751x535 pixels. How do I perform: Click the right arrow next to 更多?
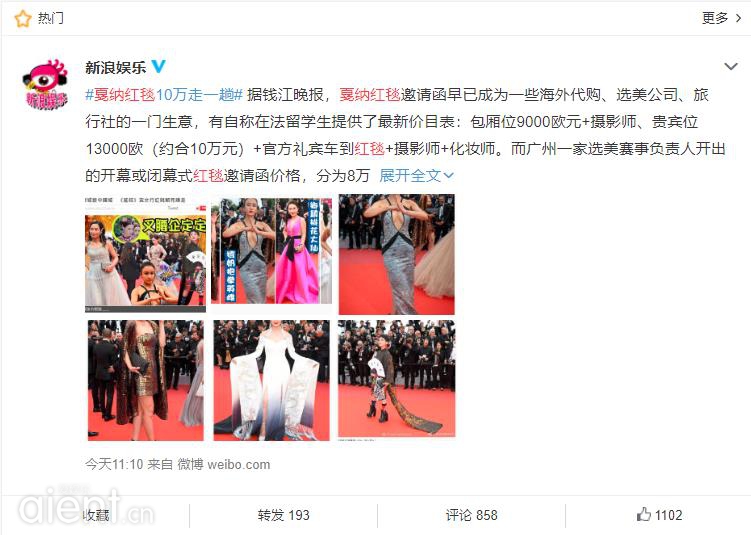click(x=739, y=18)
